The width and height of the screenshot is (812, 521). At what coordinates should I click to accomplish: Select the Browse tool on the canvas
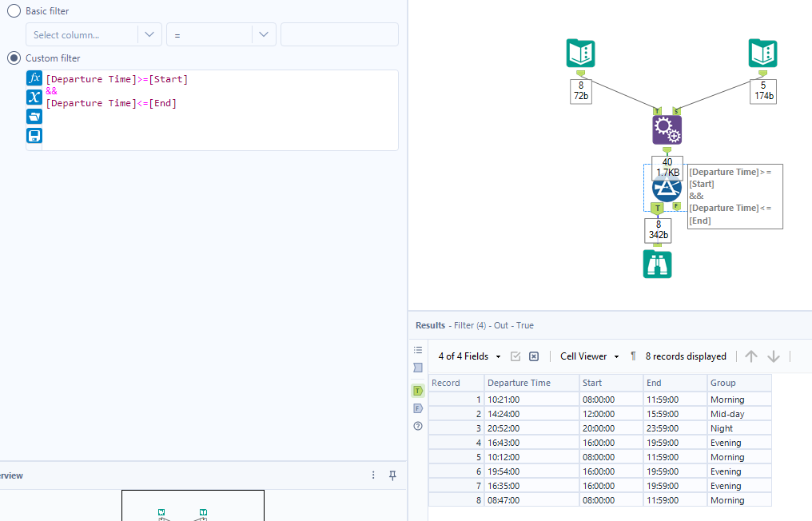point(657,264)
